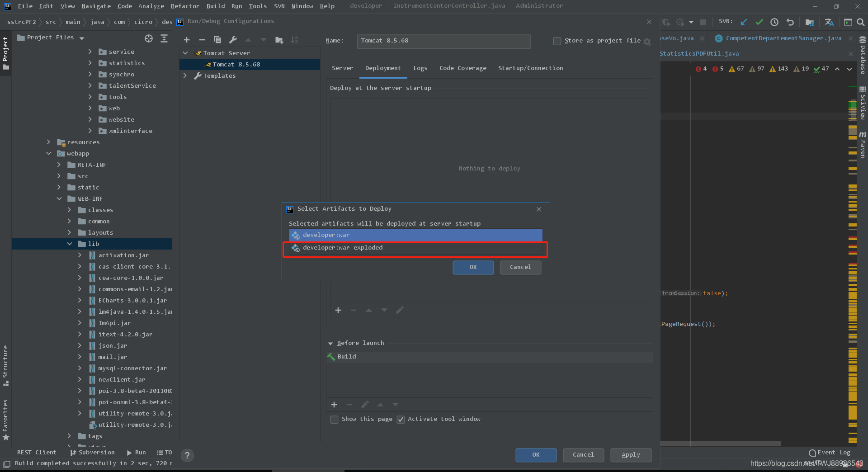This screenshot has width=868, height=472.
Task: Click OK in Select Artifacts dialog
Action: coord(473,267)
